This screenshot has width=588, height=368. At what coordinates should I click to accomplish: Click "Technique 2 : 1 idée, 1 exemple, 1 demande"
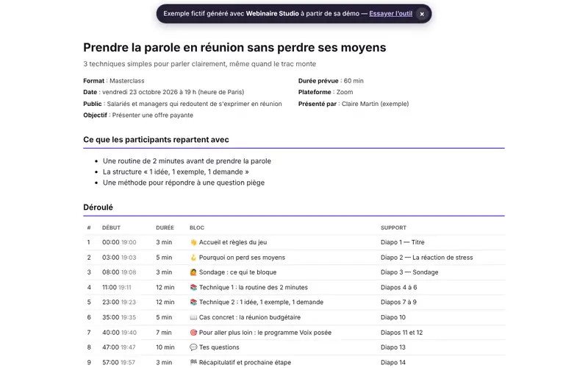click(261, 302)
